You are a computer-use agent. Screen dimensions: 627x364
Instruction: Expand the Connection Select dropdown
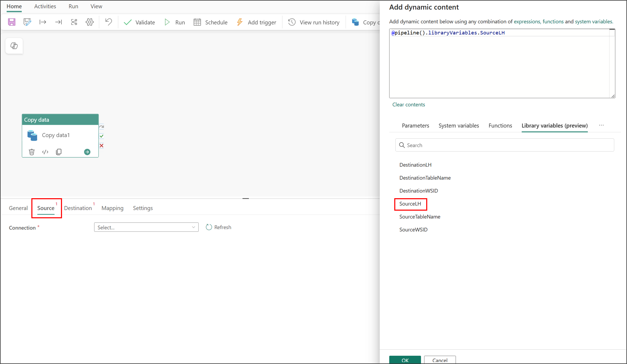coord(146,227)
